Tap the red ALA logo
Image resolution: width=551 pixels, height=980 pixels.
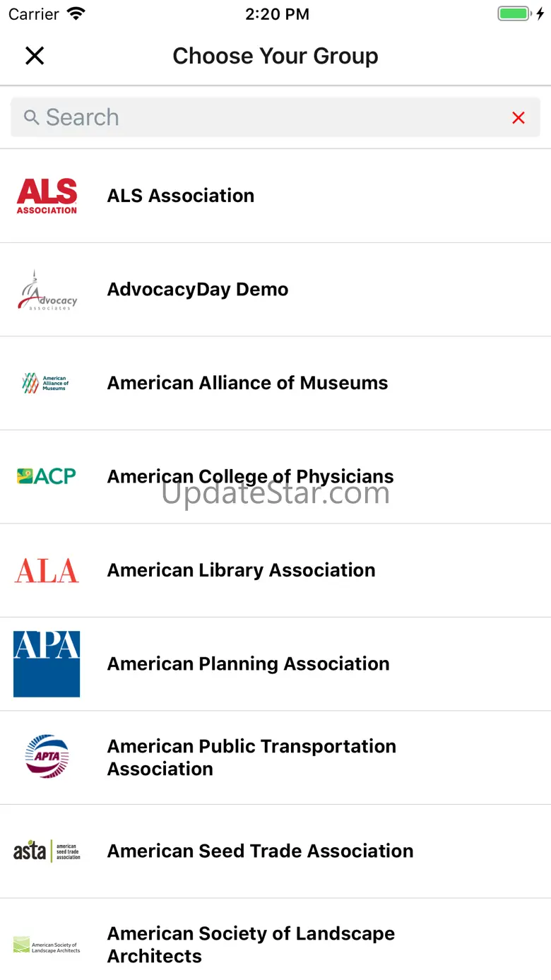[47, 570]
